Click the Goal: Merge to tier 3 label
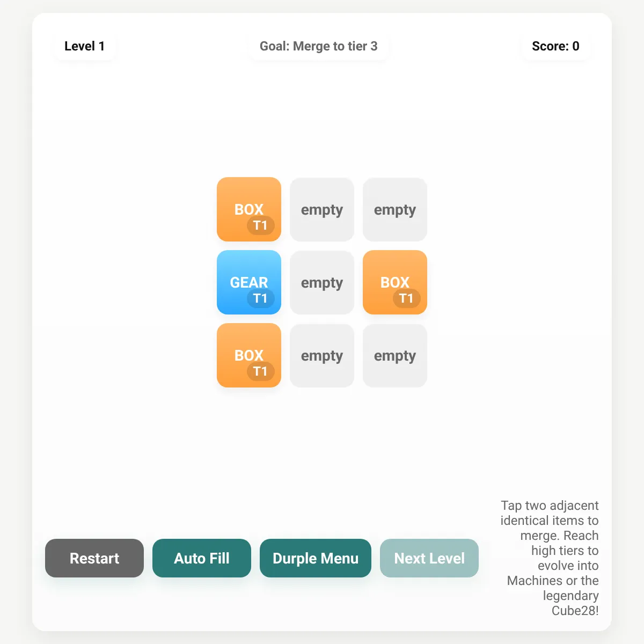This screenshot has width=644, height=644. tap(319, 46)
